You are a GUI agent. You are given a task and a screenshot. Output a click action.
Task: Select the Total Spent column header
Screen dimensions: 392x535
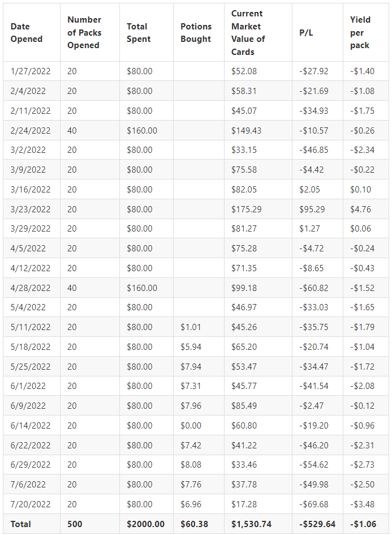[x=147, y=33]
